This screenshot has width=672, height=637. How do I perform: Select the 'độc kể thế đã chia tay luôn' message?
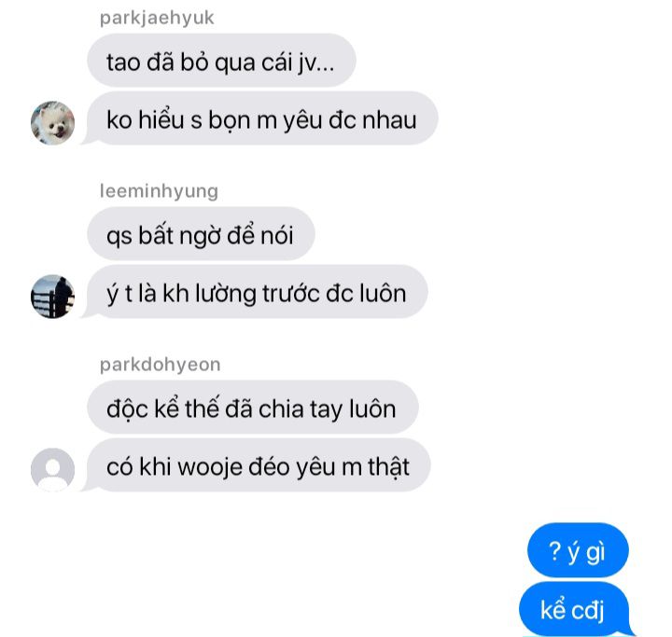[x=252, y=407]
